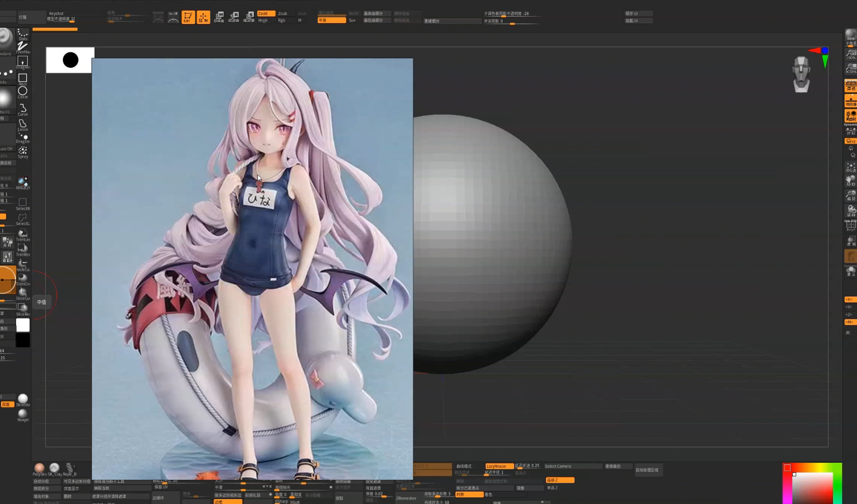This screenshot has width=857, height=504.
Task: Choose the SelectRect brush
Action: tap(23, 204)
